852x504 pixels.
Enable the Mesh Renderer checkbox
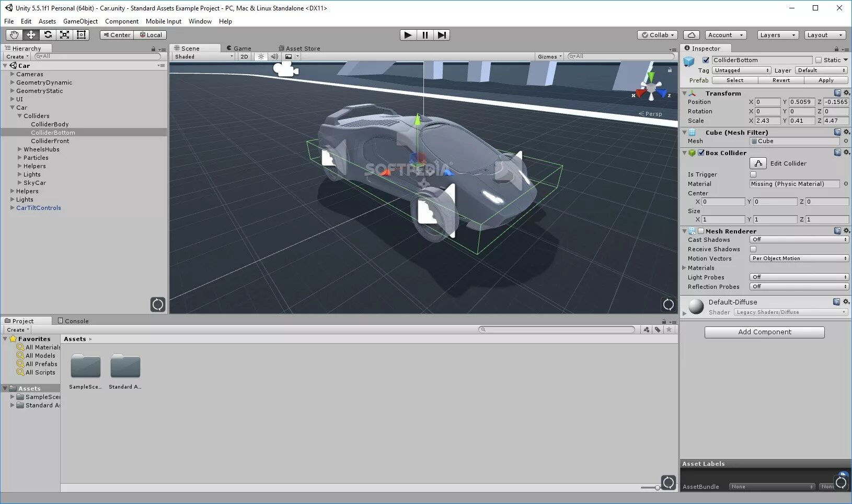pos(701,231)
